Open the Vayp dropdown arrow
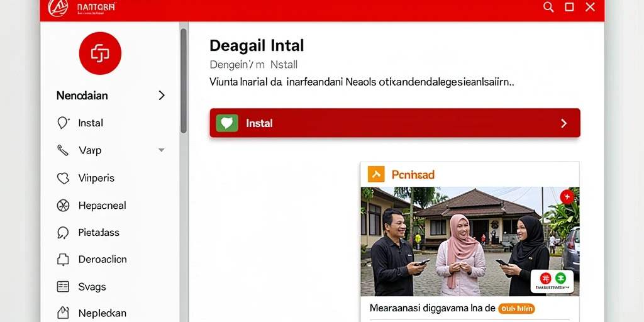 (x=162, y=150)
